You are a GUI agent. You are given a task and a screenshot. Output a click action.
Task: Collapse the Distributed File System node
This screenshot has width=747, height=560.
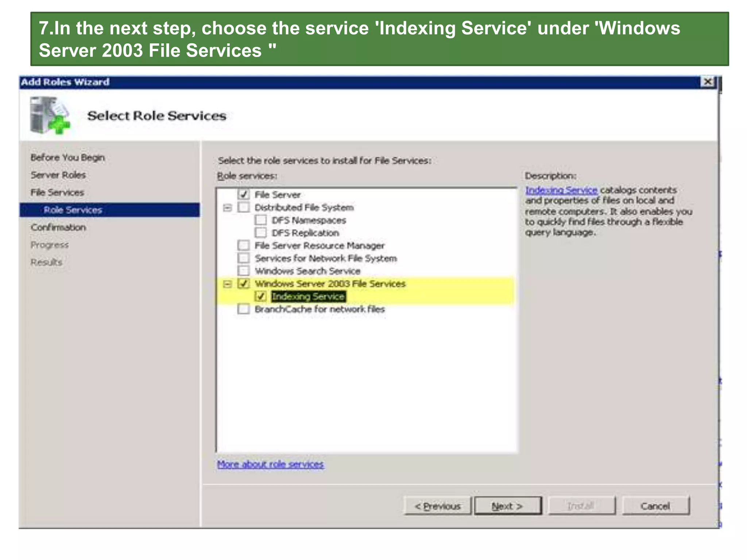tap(228, 208)
